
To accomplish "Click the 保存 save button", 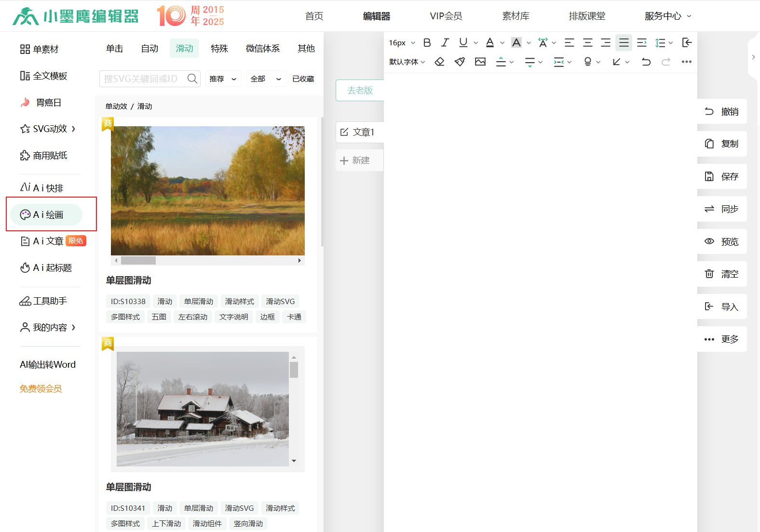I will 722,176.
